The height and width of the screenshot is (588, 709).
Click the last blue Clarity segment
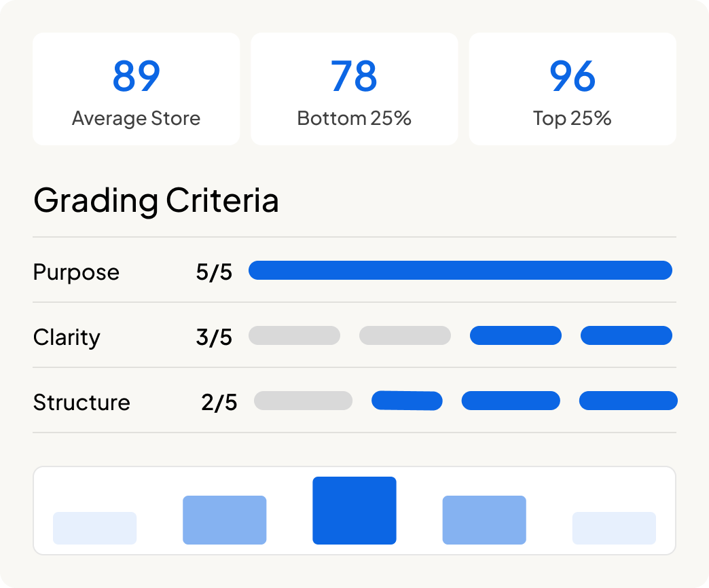pos(626,335)
